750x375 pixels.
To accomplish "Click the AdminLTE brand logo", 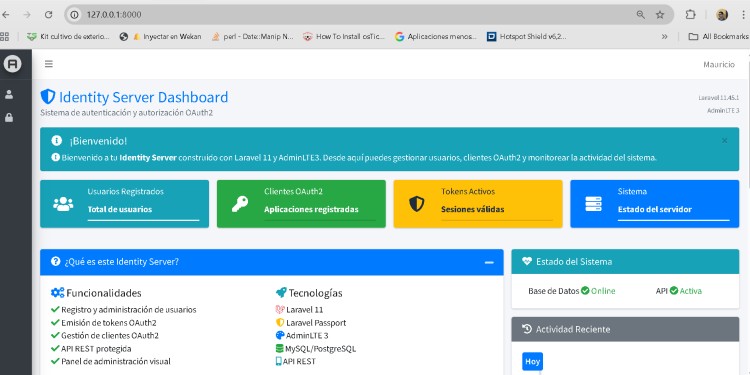I will pyautogui.click(x=12, y=64).
